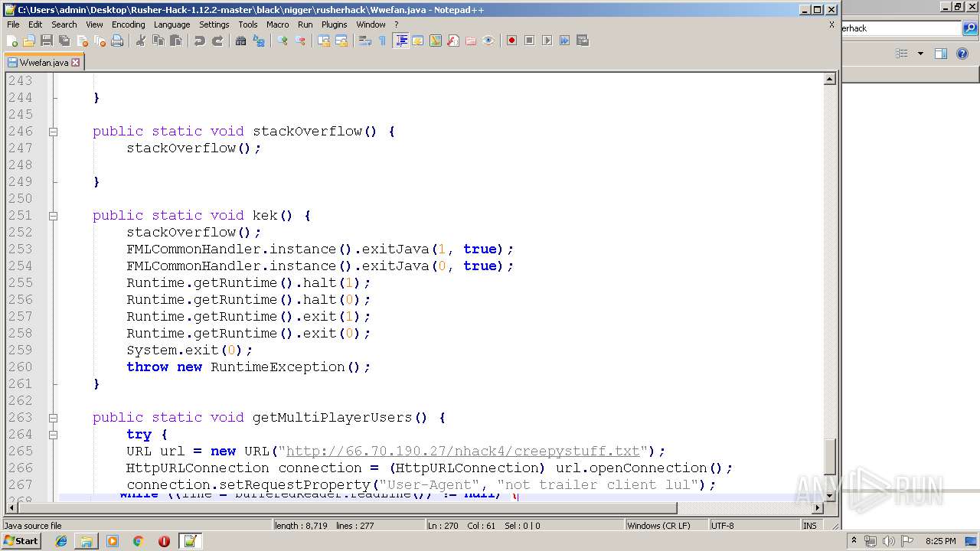Toggle the Word Wrap toolbar button
980x551 pixels.
365,41
